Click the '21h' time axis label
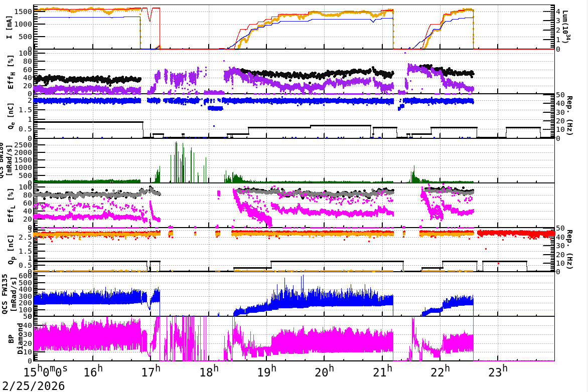The height and width of the screenshot is (392, 588). pos(382,371)
